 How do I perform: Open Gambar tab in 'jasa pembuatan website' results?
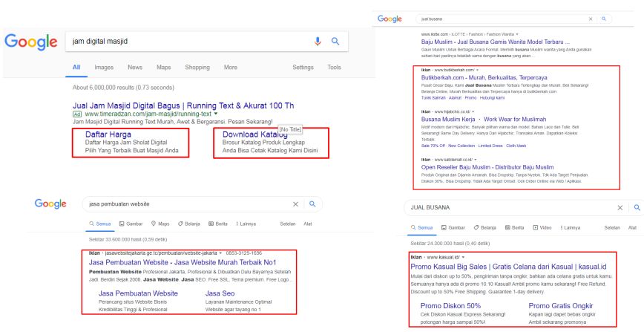[131, 224]
